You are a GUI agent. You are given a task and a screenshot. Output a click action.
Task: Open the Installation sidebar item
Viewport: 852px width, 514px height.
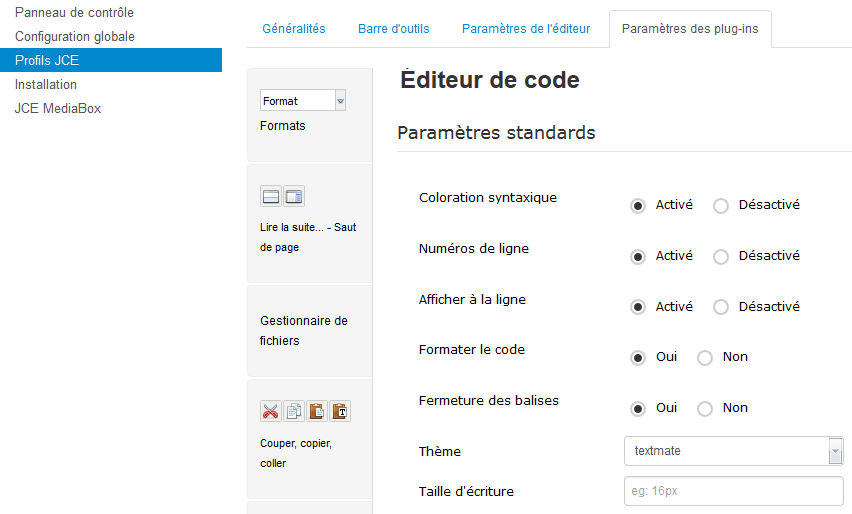coord(46,84)
